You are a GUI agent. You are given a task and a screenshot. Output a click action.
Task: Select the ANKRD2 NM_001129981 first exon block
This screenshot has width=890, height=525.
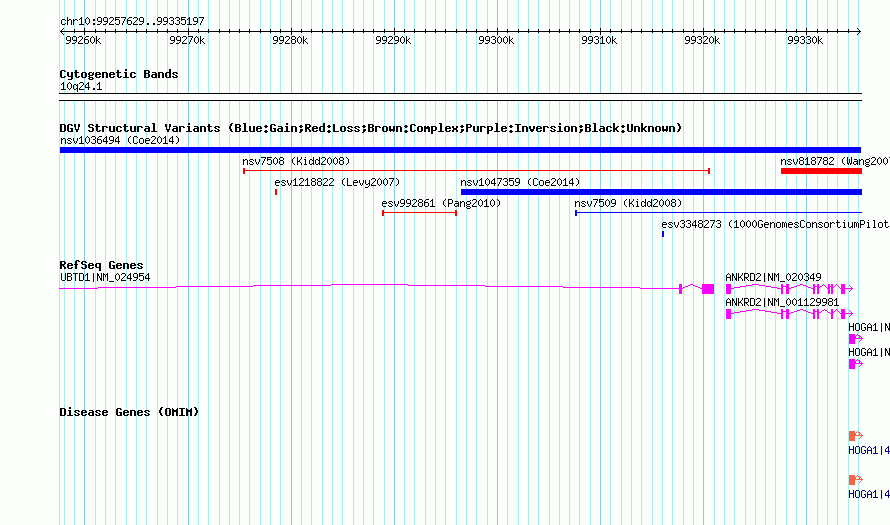pyautogui.click(x=728, y=314)
